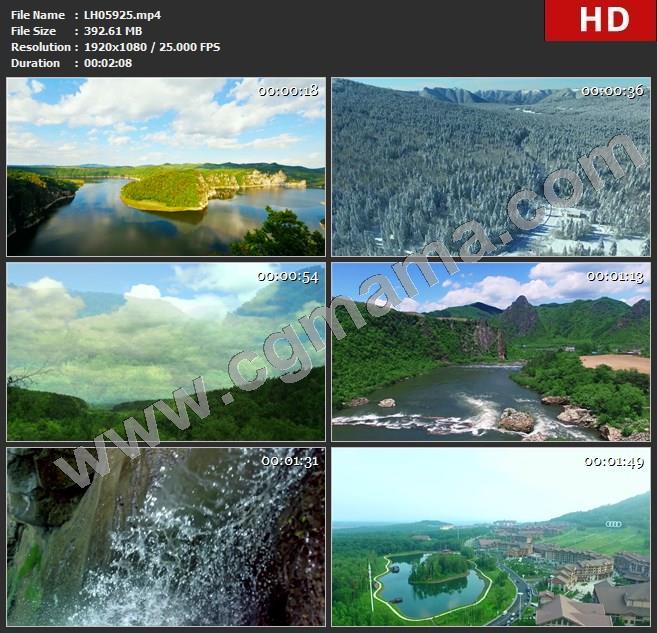
Task: Click the 392.61 MB file size value
Action: pos(115,31)
